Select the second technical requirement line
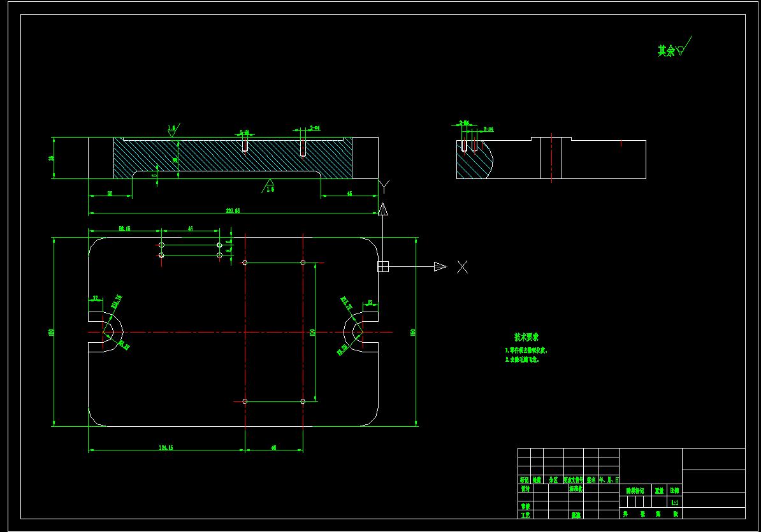 pos(522,360)
